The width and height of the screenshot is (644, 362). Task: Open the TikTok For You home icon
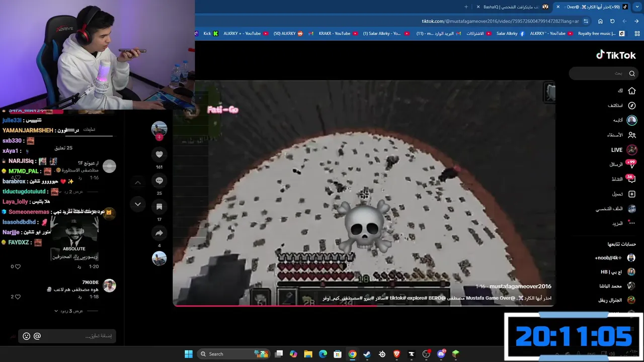click(632, 91)
